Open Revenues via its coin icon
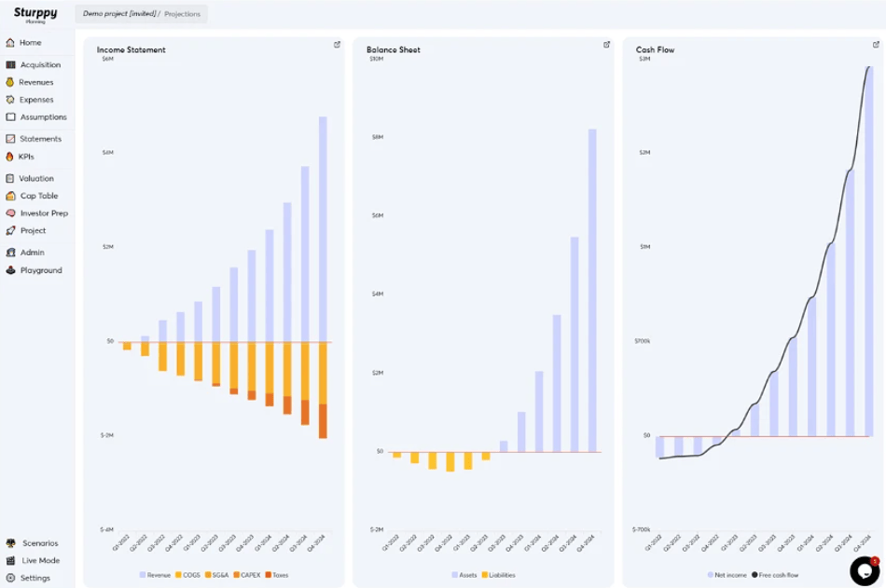The height and width of the screenshot is (588, 886). point(10,82)
